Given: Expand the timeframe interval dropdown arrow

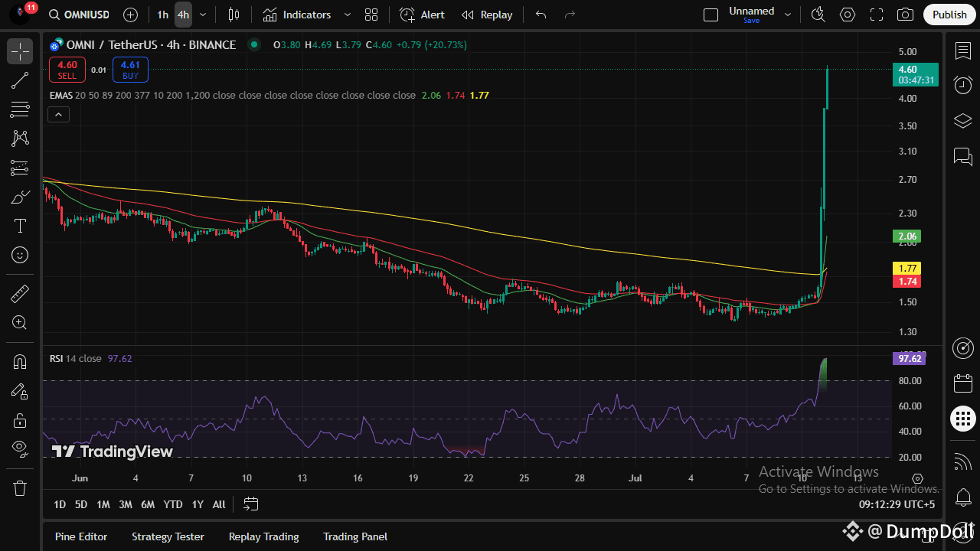Looking at the screenshot, I should (x=202, y=15).
